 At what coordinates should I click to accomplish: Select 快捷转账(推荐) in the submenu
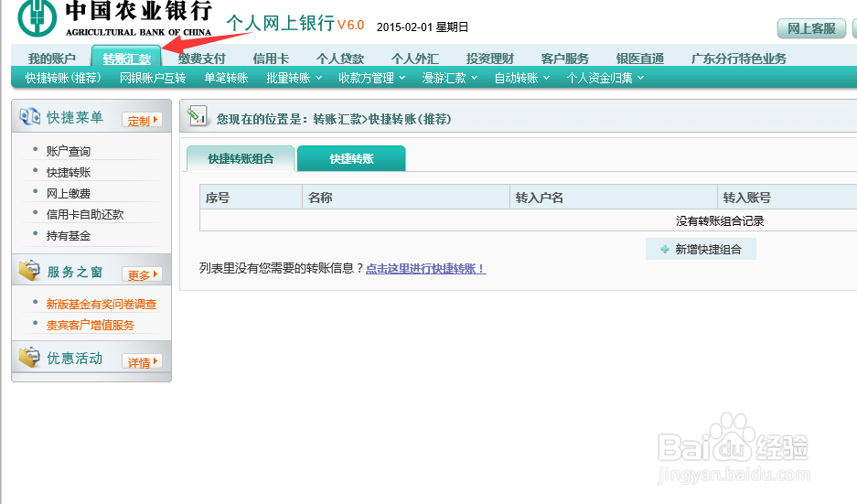click(63, 78)
